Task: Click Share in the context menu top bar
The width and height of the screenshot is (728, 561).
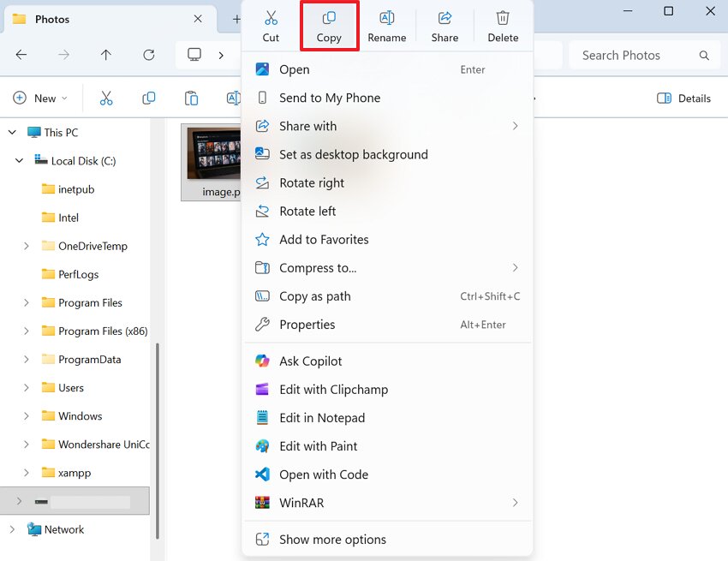Action: [445, 27]
